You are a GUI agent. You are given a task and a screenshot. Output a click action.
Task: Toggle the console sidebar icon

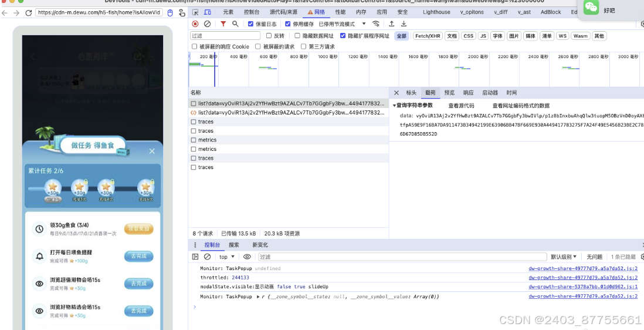click(195, 257)
